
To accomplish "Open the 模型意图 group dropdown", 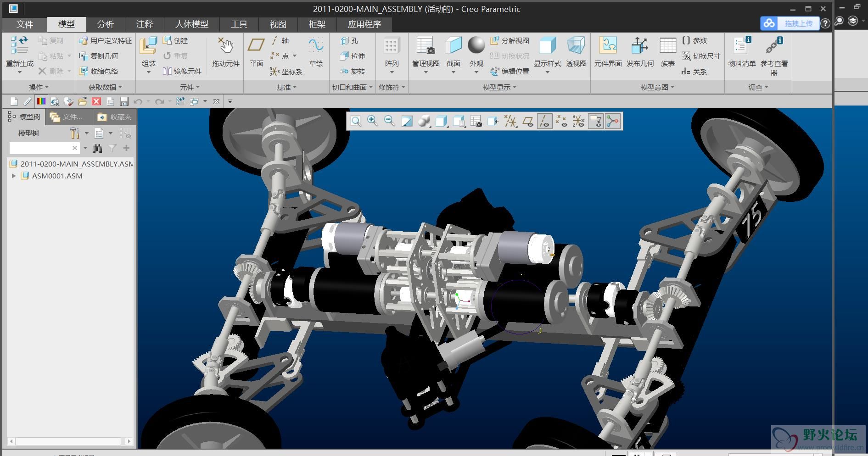I will (657, 87).
